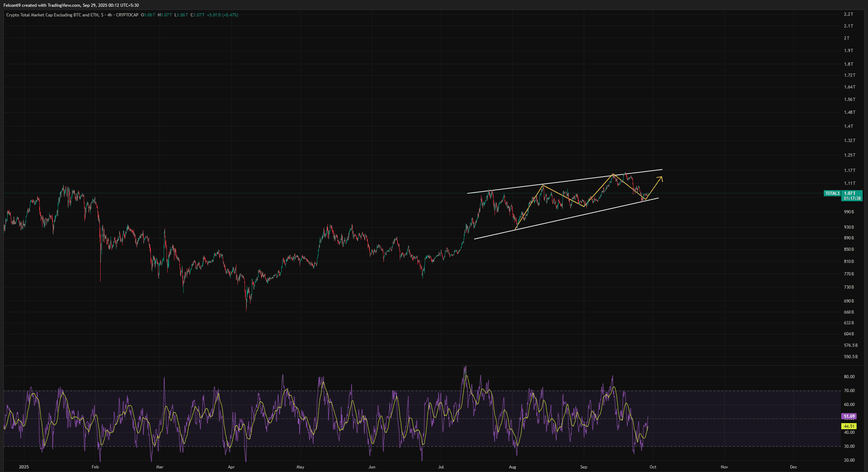Click the Jul label on time axis
This screenshot has width=868, height=472.
[x=441, y=467]
